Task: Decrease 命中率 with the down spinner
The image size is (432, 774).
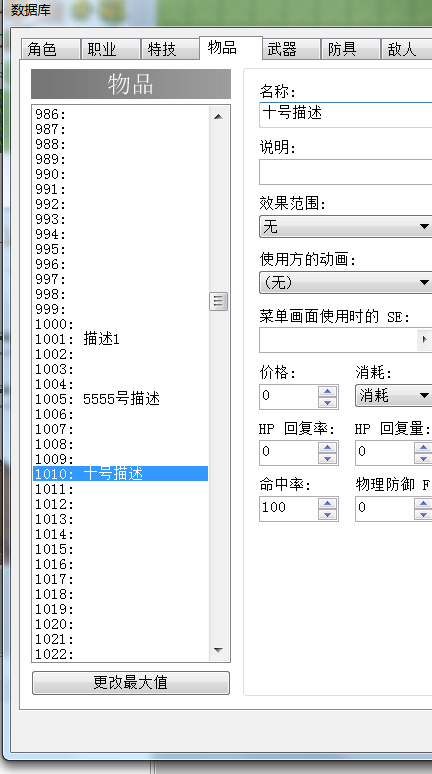Action: click(328, 514)
